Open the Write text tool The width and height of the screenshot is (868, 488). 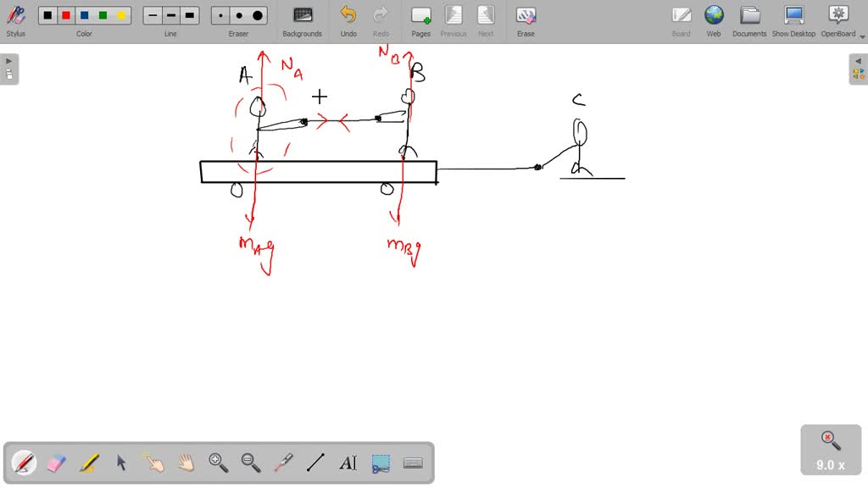348,462
